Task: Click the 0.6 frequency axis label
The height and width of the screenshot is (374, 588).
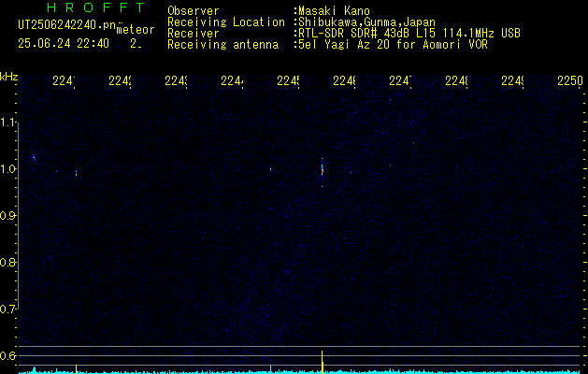Action: pyautogui.click(x=8, y=355)
